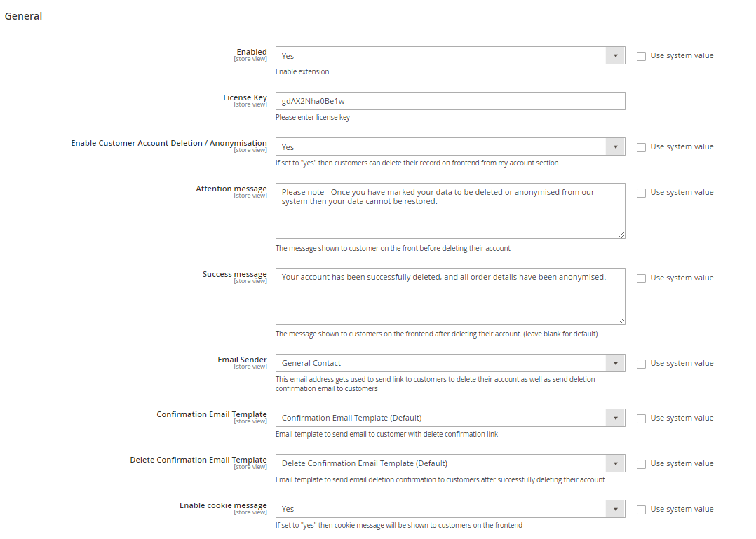Image resolution: width=756 pixels, height=539 pixels.
Task: Check Use system value beside Enabled
Action: coord(641,55)
